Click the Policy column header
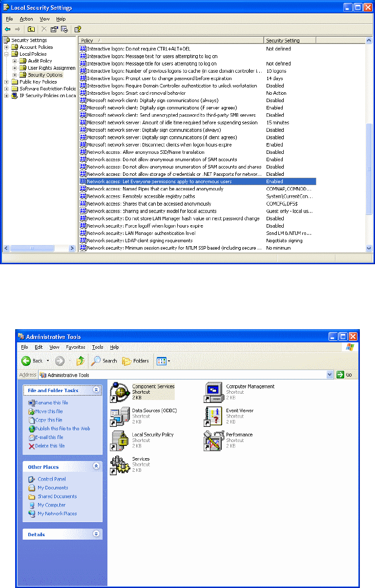The image size is (375, 588). (x=171, y=40)
